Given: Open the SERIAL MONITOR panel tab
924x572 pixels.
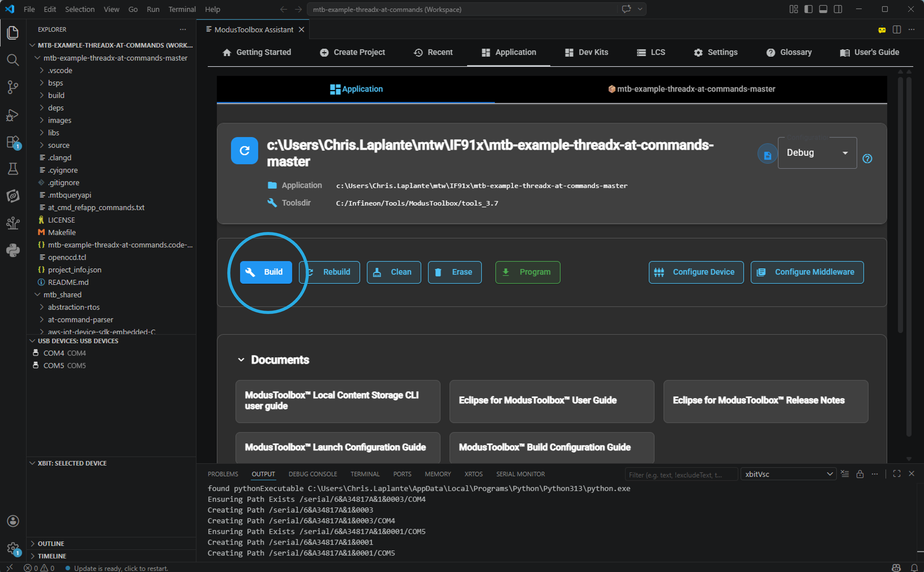Looking at the screenshot, I should [x=520, y=474].
